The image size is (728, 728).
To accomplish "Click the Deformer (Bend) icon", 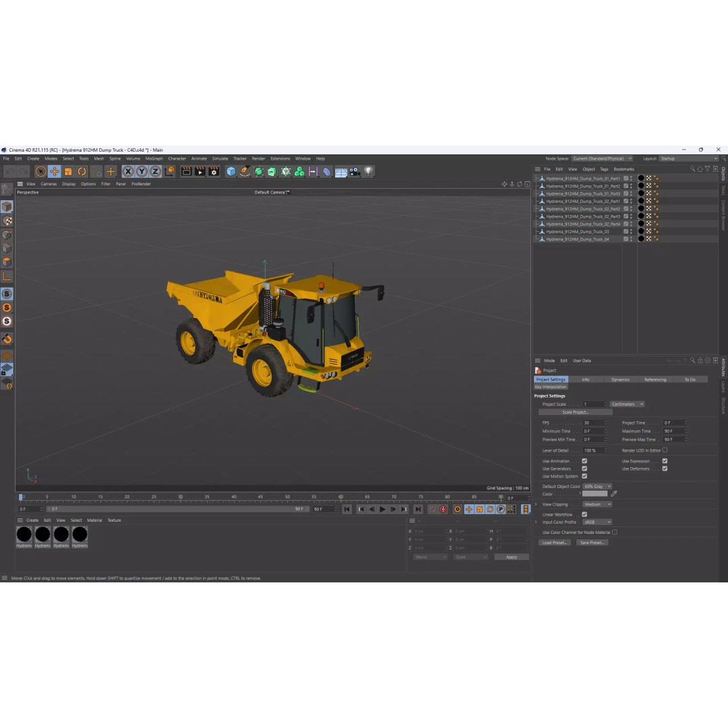I will coord(327,172).
